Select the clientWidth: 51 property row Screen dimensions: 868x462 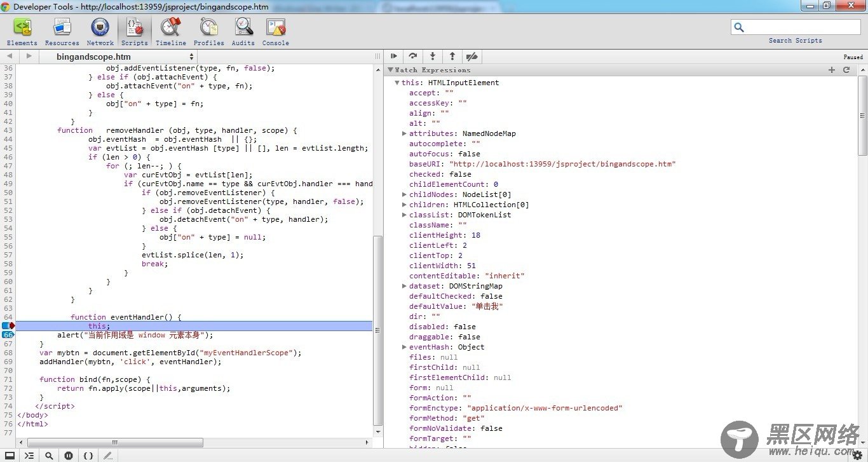[442, 266]
